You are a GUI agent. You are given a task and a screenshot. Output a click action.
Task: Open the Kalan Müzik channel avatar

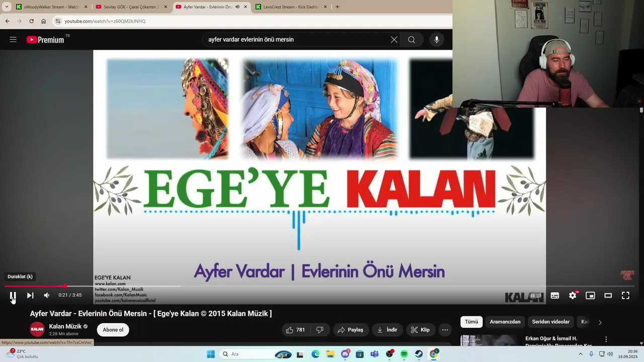tap(37, 329)
